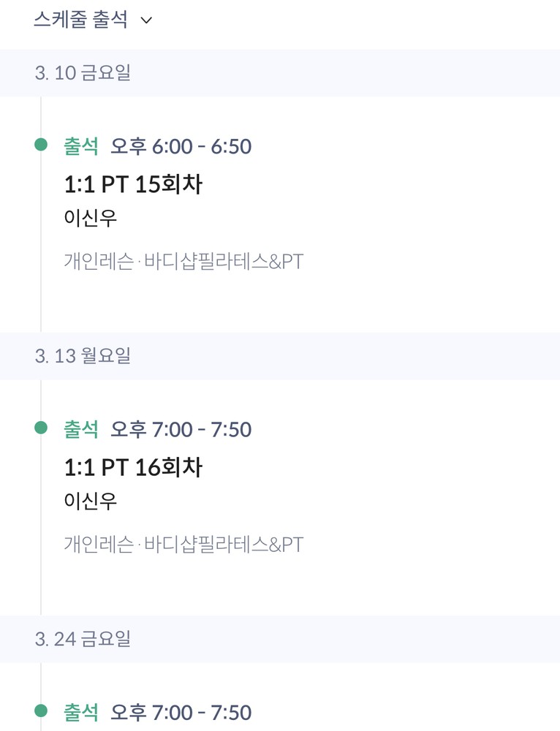The width and height of the screenshot is (560, 731).
Task: Click the 16회차 time 오후 7:00 - 7:50
Action: pyautogui.click(x=181, y=429)
